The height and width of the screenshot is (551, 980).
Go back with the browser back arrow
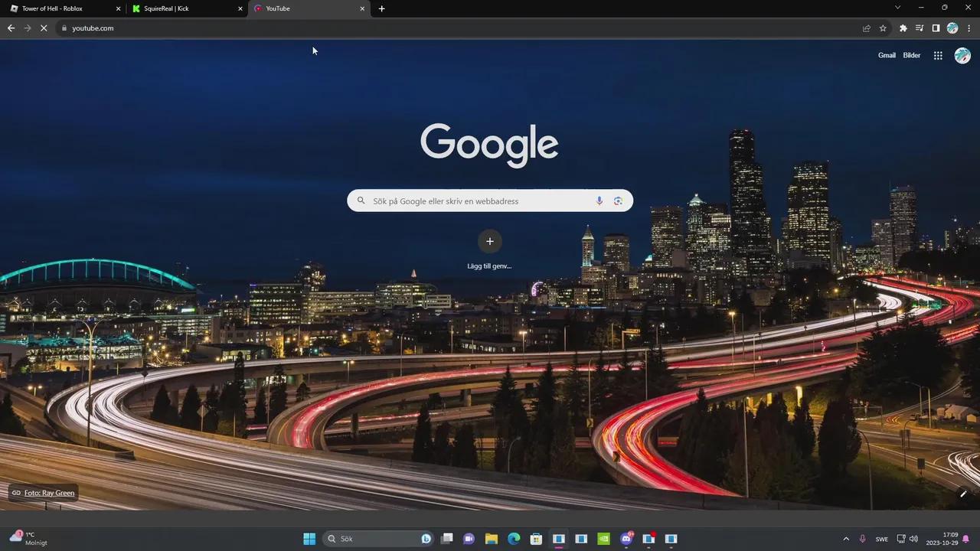[x=11, y=28]
